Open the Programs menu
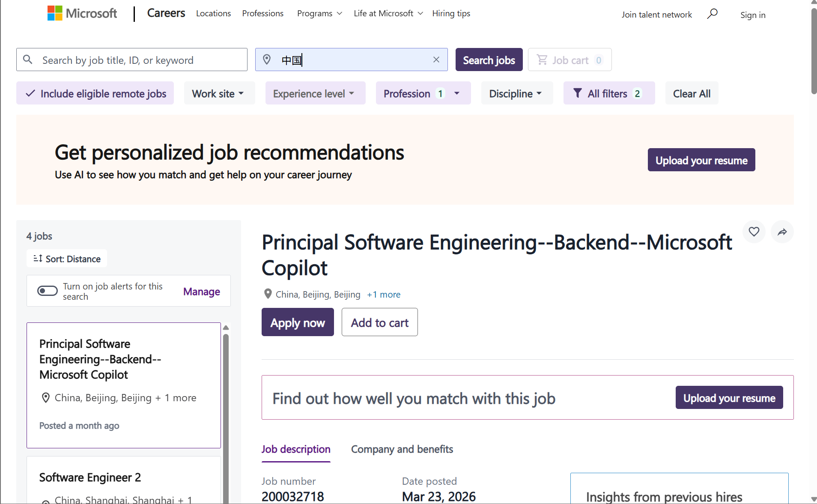This screenshot has height=504, width=817. (319, 14)
